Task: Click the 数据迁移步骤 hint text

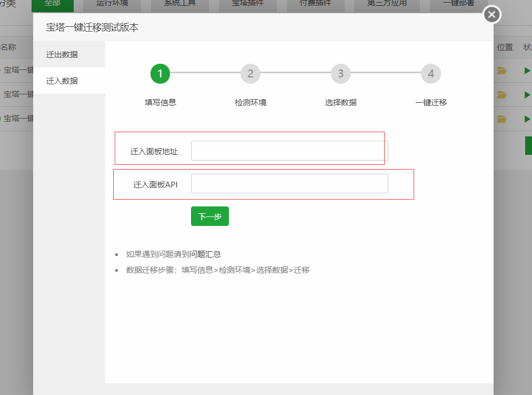Action: pyautogui.click(x=218, y=270)
